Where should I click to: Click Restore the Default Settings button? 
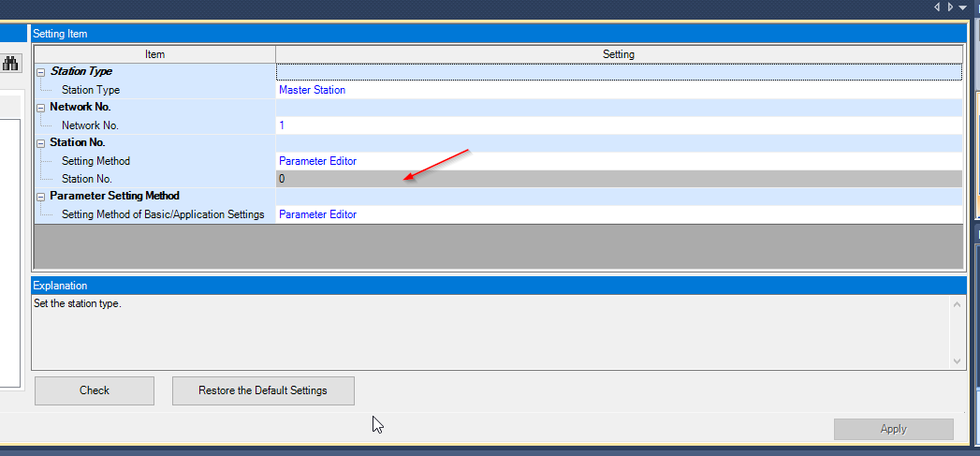263,390
